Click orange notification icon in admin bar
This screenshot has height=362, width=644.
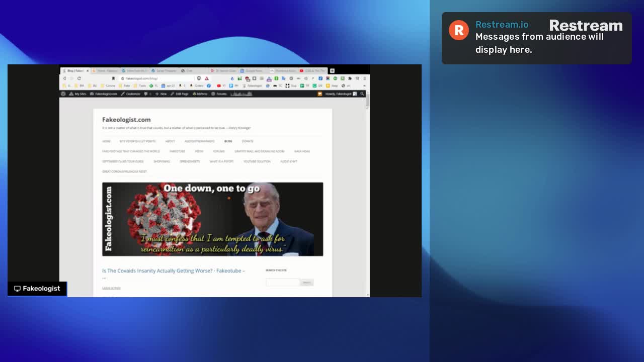pyautogui.click(x=319, y=94)
